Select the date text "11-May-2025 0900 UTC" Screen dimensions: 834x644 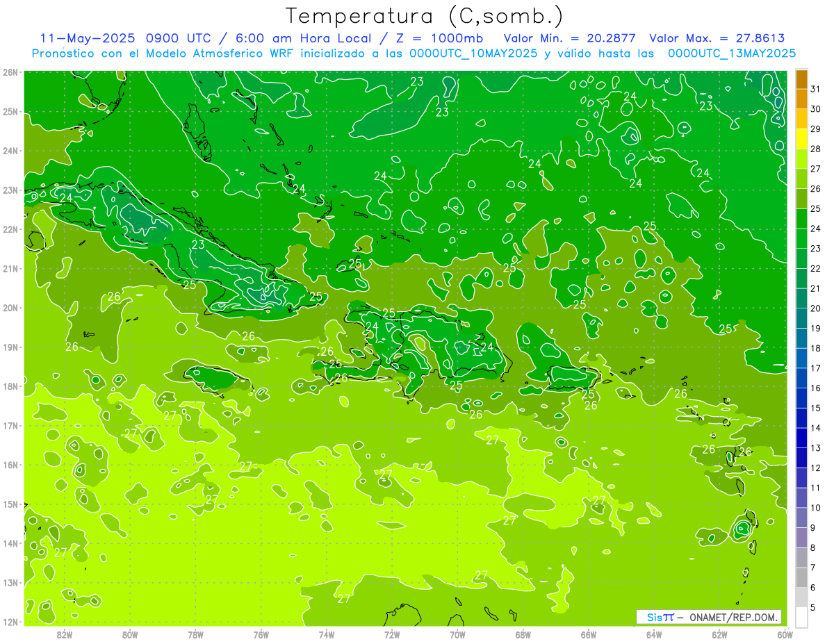click(x=126, y=38)
